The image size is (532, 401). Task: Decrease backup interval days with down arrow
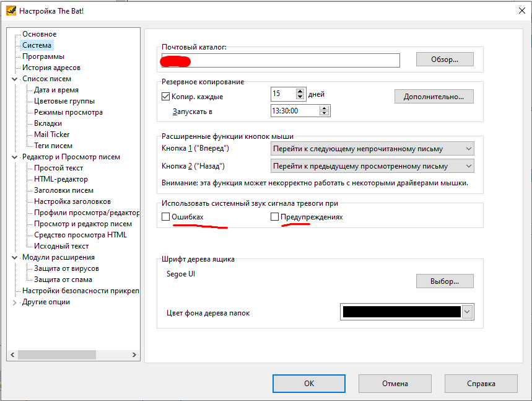tap(300, 97)
